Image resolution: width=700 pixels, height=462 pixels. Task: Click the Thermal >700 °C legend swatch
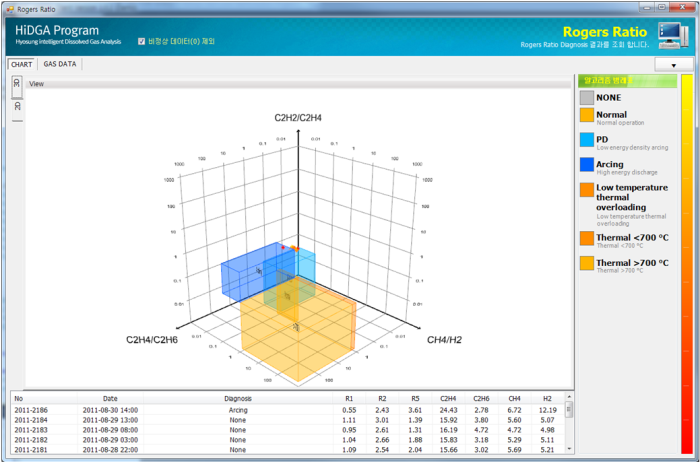[587, 263]
